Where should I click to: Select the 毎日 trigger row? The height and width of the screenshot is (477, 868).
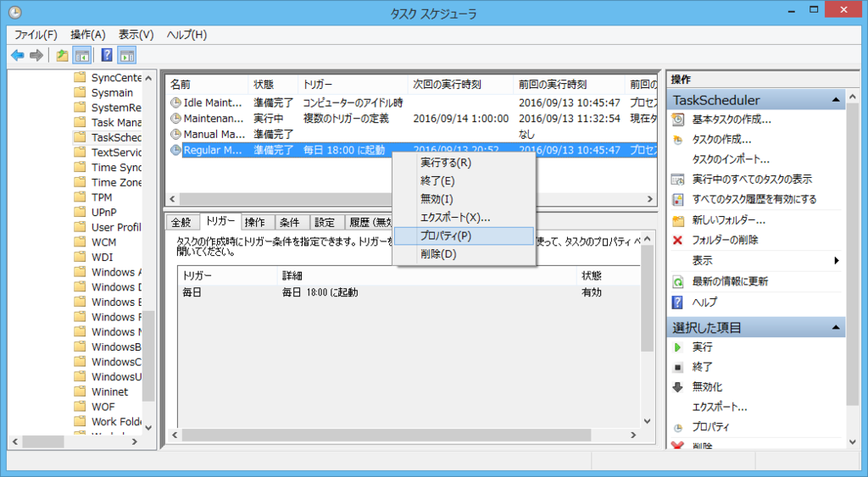(409, 292)
